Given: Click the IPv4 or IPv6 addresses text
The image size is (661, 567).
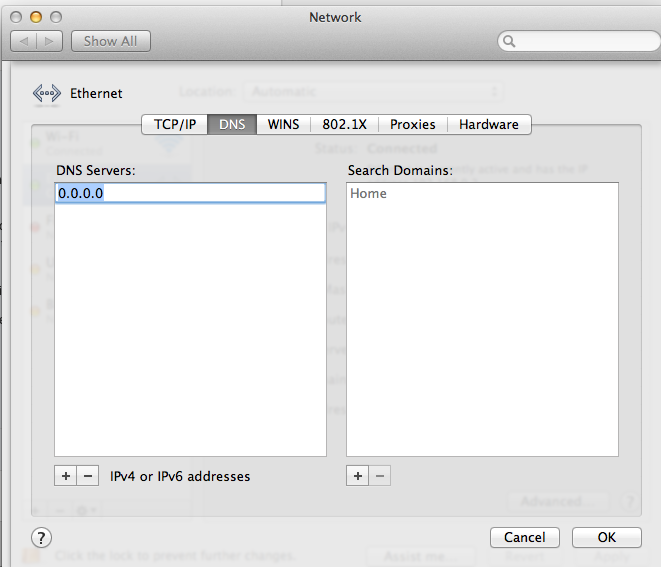Looking at the screenshot, I should click(x=180, y=476).
